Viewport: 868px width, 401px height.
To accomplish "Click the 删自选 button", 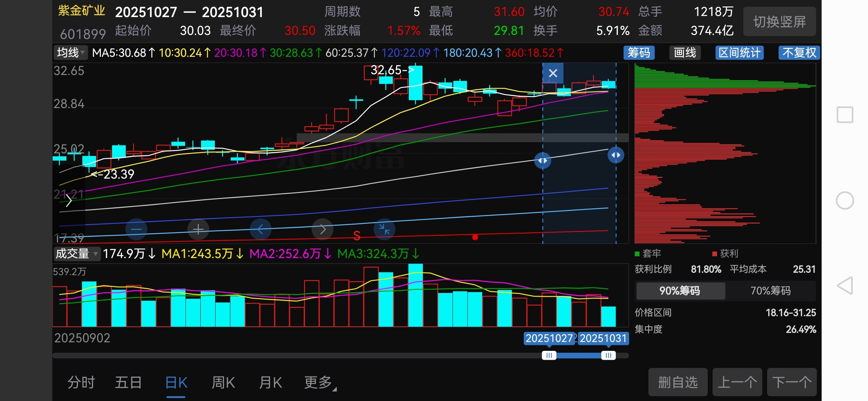I will [678, 382].
